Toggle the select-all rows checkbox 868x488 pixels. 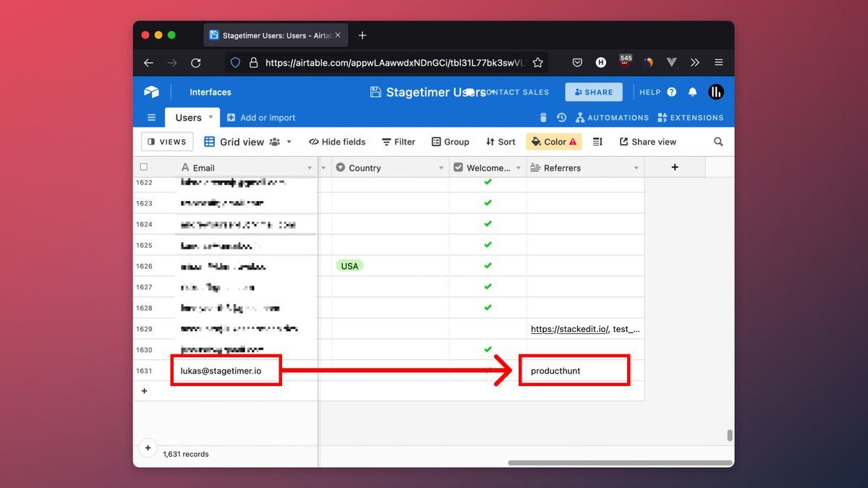tap(143, 167)
